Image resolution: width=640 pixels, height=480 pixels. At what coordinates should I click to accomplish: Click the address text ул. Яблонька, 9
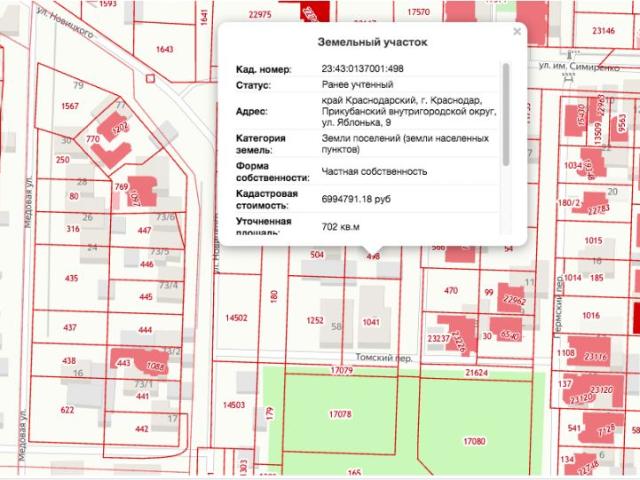coord(356,122)
